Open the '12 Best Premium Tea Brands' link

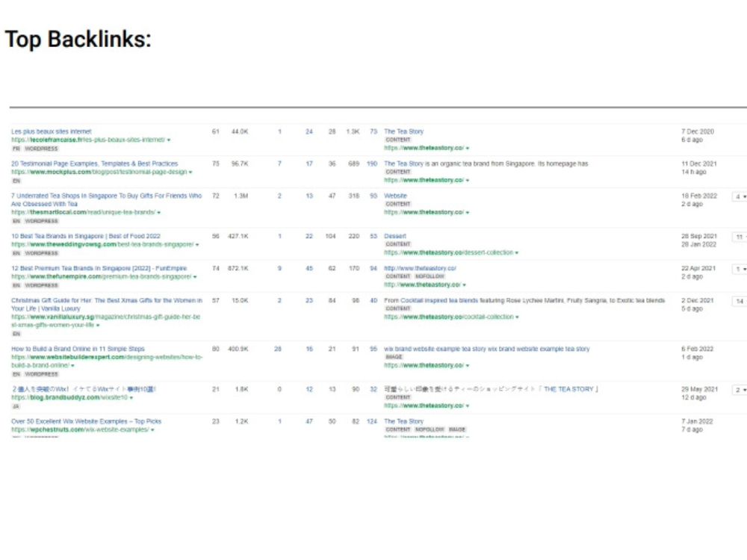click(x=99, y=268)
